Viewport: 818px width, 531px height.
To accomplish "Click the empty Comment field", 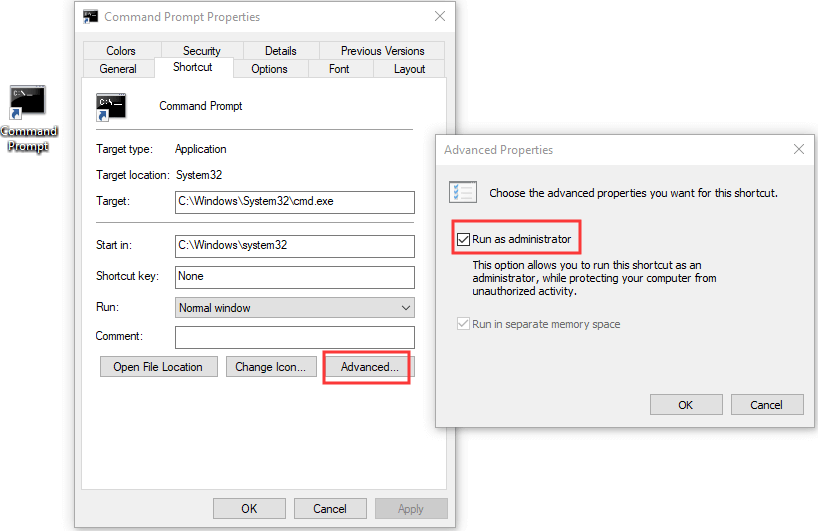I will [x=295, y=337].
